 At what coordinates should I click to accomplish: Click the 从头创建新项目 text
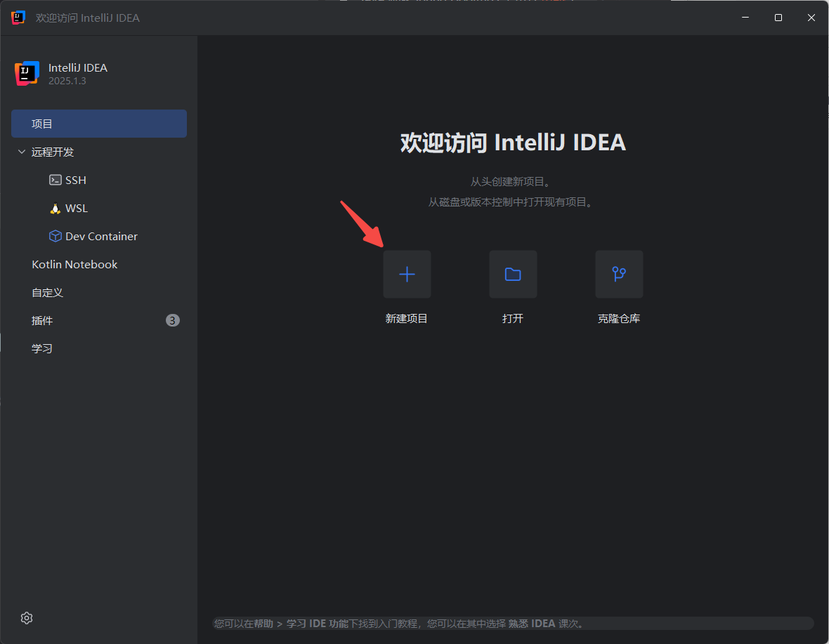(x=511, y=182)
